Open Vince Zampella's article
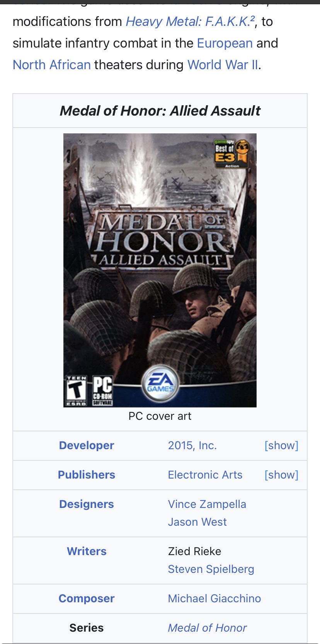Viewport: 320px width, 644px height. point(207,504)
